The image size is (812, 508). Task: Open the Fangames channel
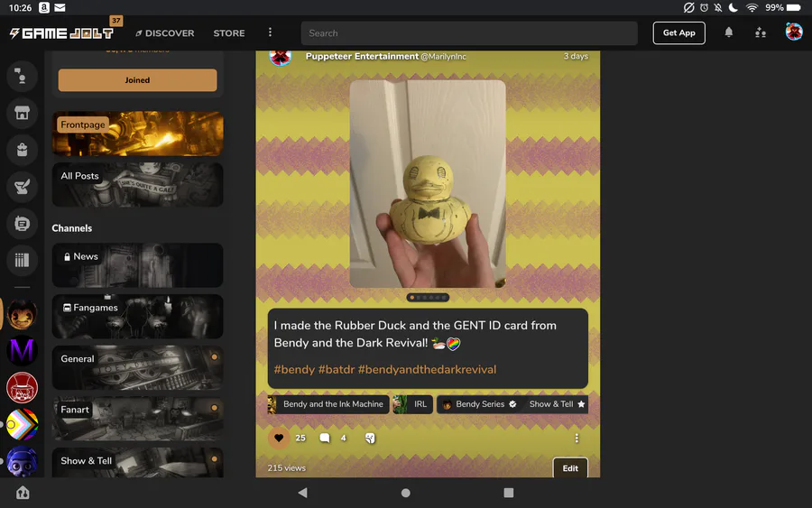click(x=137, y=317)
